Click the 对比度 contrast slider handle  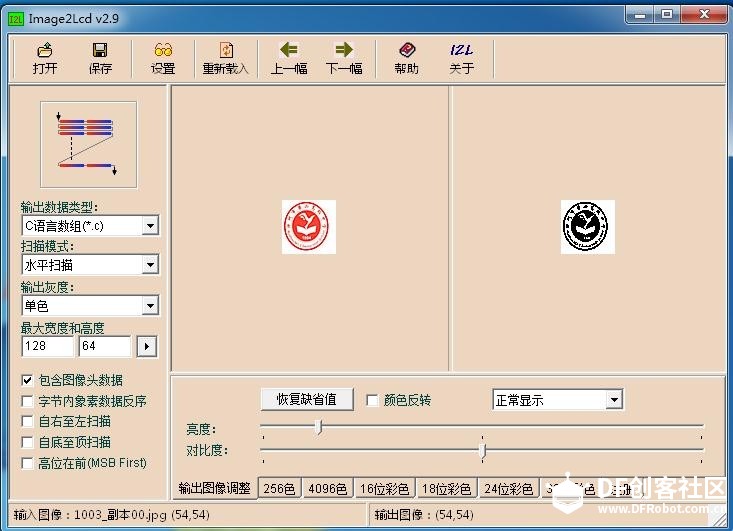point(482,451)
